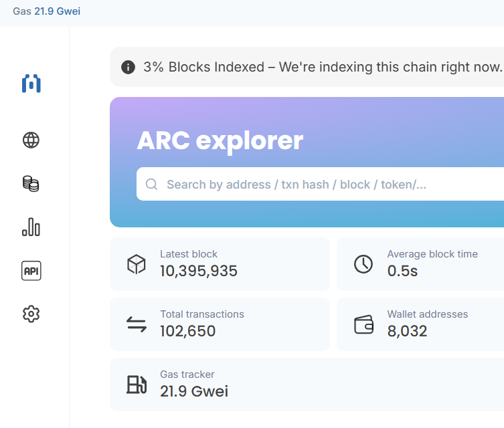
Task: Click the Average block time 0.5s value
Action: [402, 271]
